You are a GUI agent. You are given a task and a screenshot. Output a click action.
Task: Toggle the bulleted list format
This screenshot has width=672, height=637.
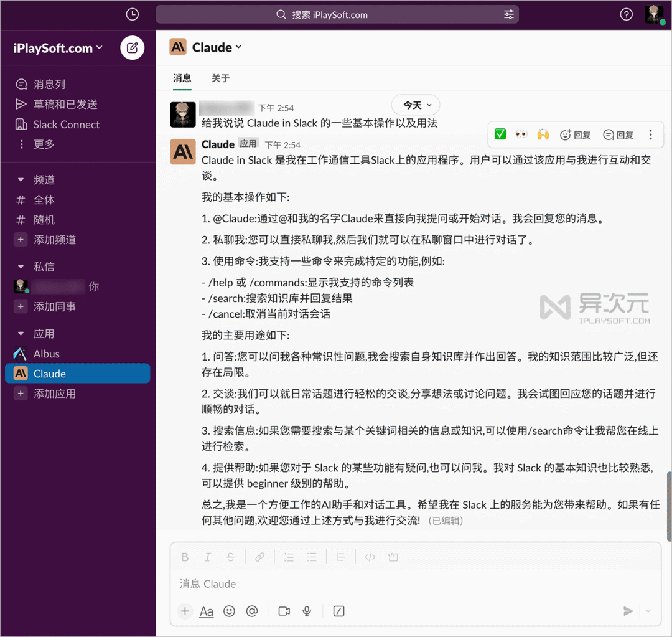312,557
